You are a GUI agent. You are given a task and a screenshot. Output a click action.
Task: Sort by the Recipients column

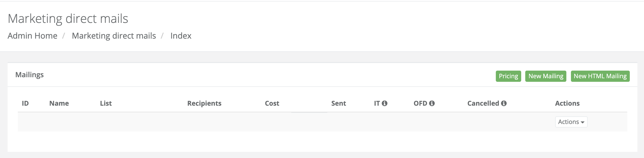point(204,103)
